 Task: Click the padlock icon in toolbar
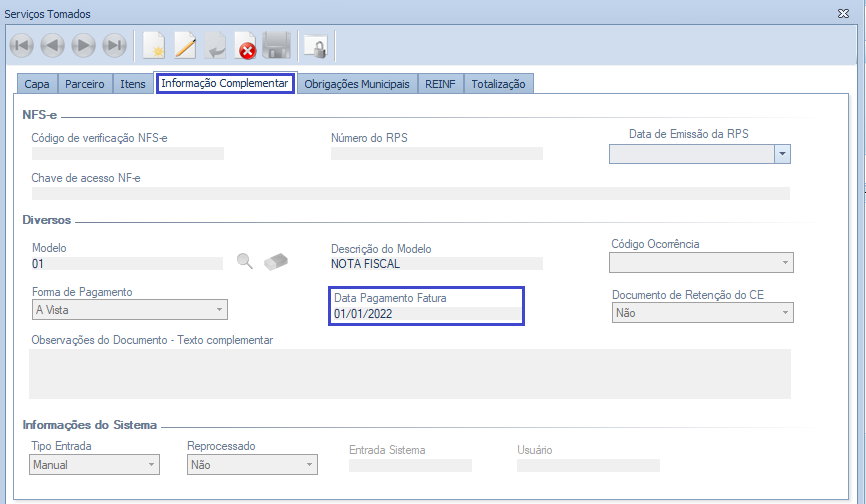315,45
